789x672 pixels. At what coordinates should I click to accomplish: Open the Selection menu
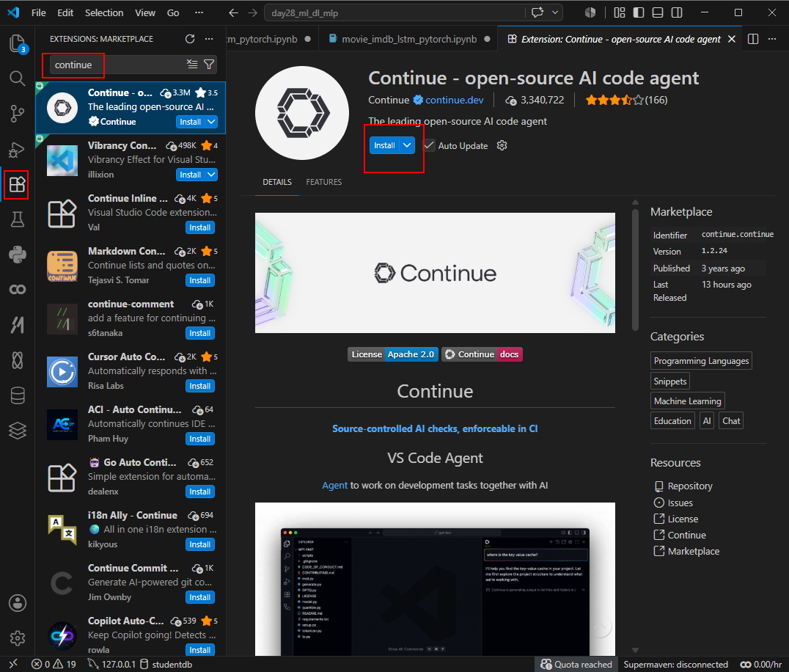click(x=103, y=12)
